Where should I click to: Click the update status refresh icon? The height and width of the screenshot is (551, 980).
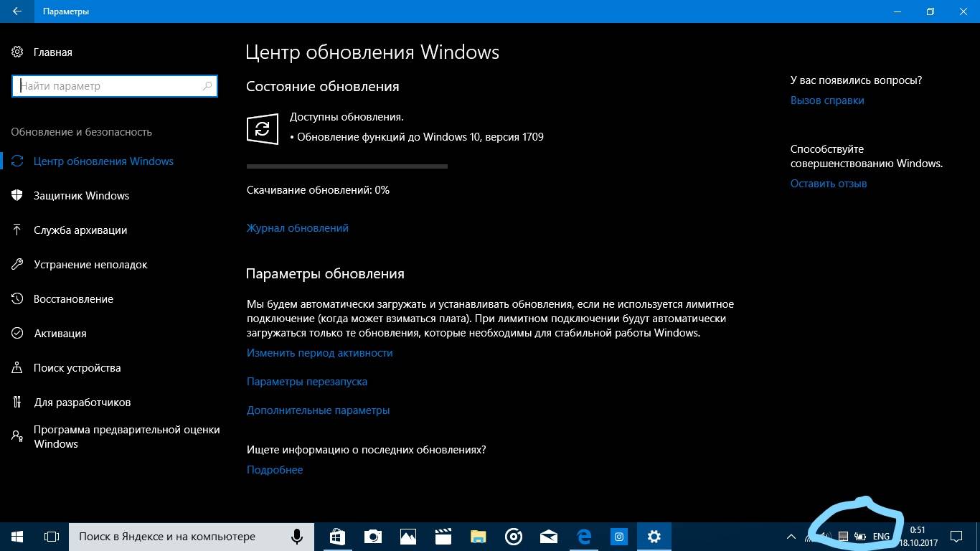[262, 129]
